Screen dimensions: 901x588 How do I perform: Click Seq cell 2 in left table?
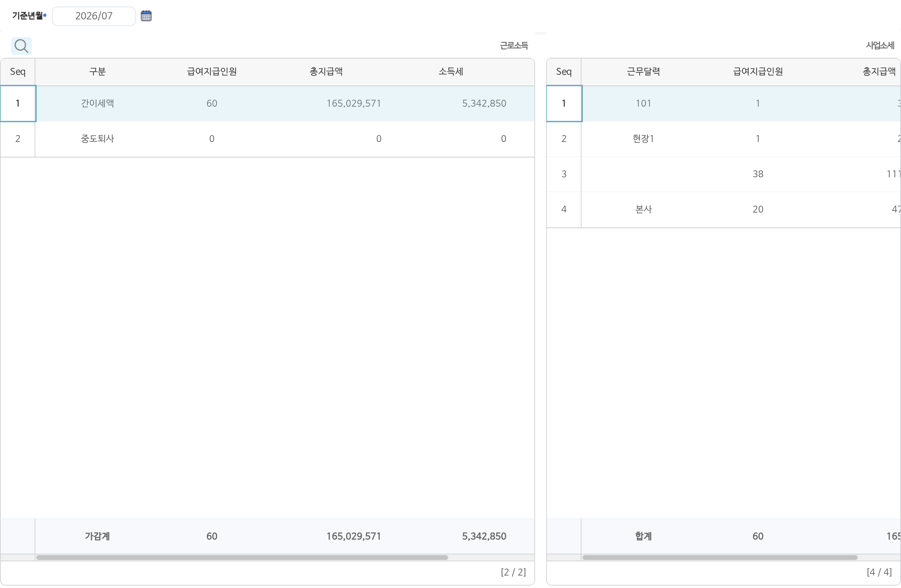coord(18,139)
